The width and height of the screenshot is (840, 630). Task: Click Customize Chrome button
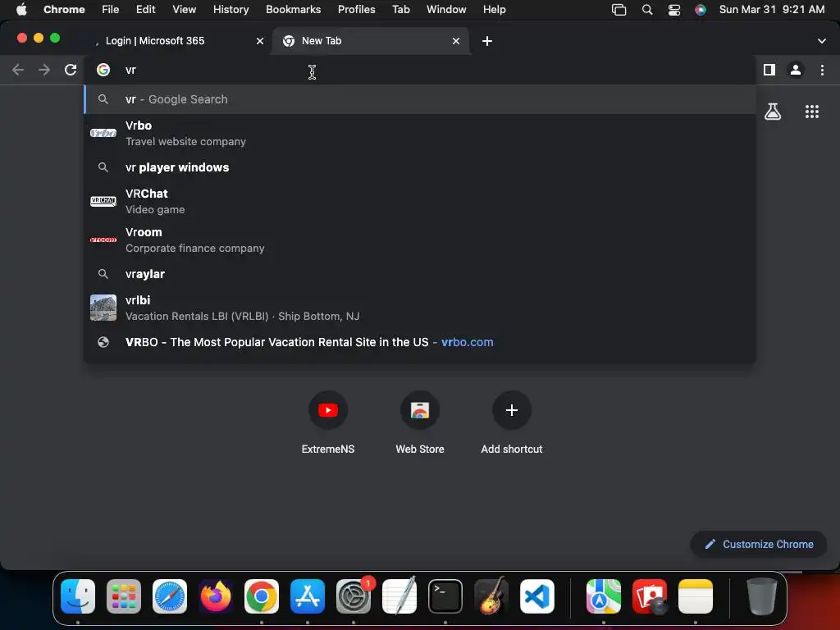pyautogui.click(x=759, y=545)
